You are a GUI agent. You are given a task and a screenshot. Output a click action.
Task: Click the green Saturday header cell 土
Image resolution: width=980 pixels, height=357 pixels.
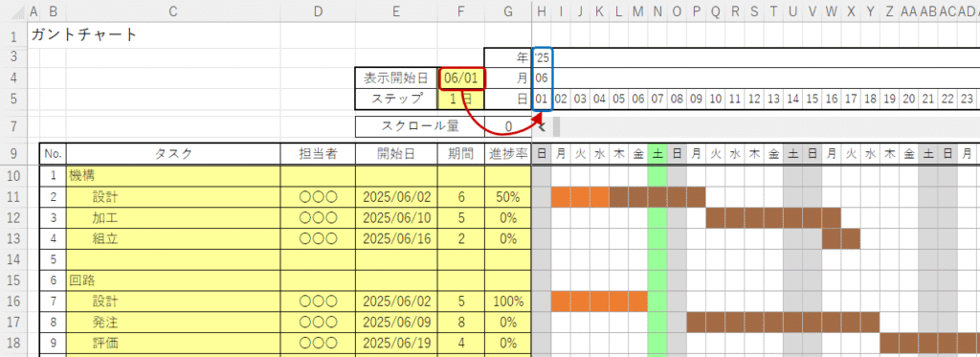pyautogui.click(x=657, y=154)
